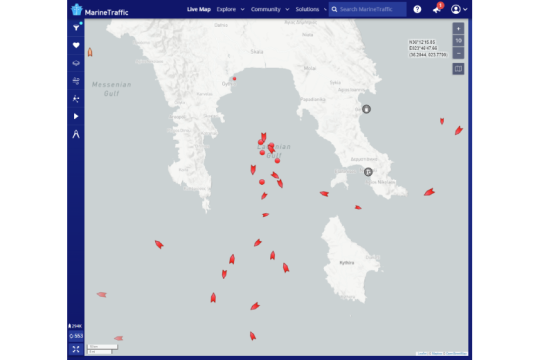Select the small red dot near Gythio

click(234, 79)
